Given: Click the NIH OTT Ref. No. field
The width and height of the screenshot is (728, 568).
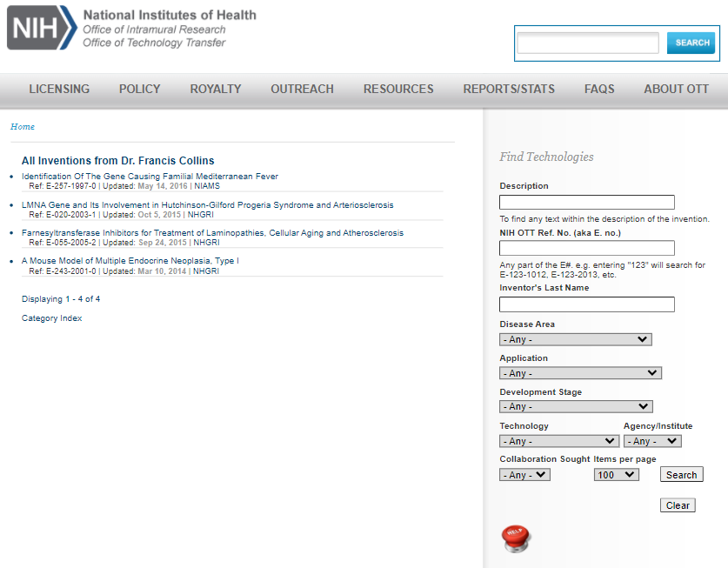Looking at the screenshot, I should (587, 248).
